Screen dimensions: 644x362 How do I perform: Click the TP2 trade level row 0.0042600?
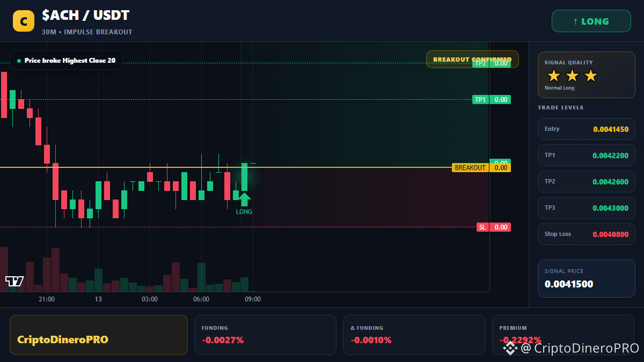[x=586, y=181]
